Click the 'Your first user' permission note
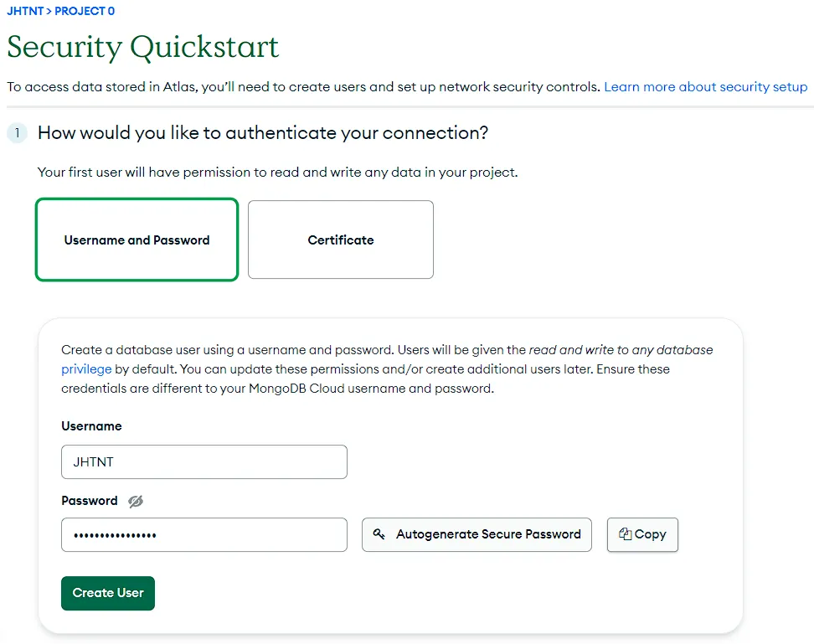 pos(278,173)
